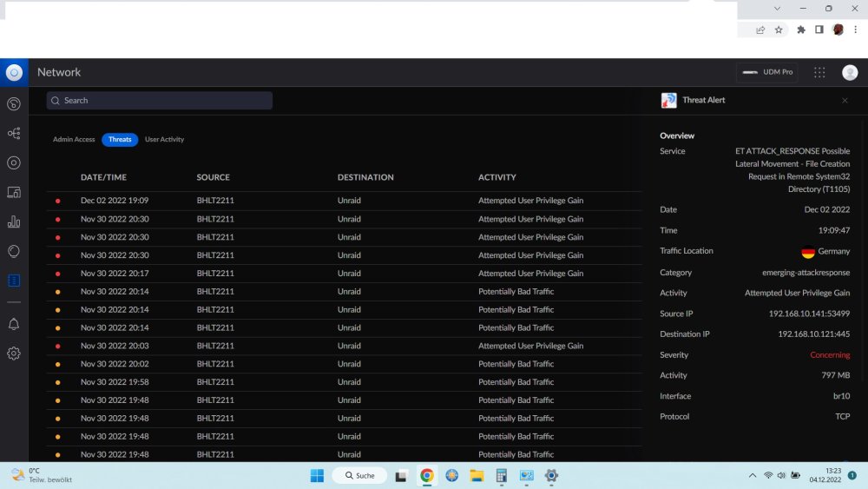Open the Statistics bar chart icon
Image resolution: width=868 pixels, height=489 pixels.
14,222
